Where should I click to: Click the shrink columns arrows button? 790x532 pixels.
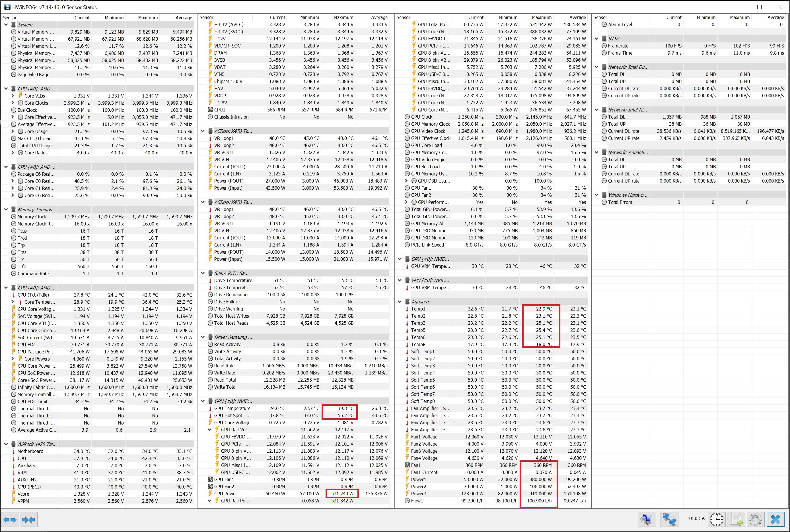(x=28, y=519)
